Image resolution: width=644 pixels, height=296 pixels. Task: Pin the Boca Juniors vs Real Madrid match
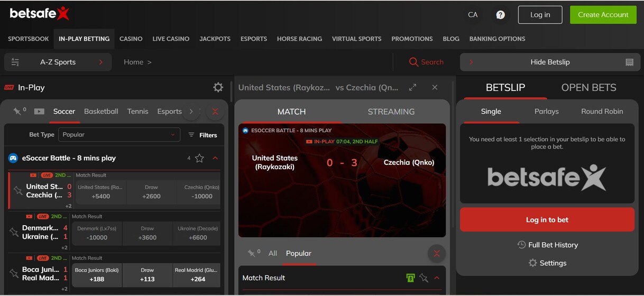pyautogui.click(x=14, y=273)
